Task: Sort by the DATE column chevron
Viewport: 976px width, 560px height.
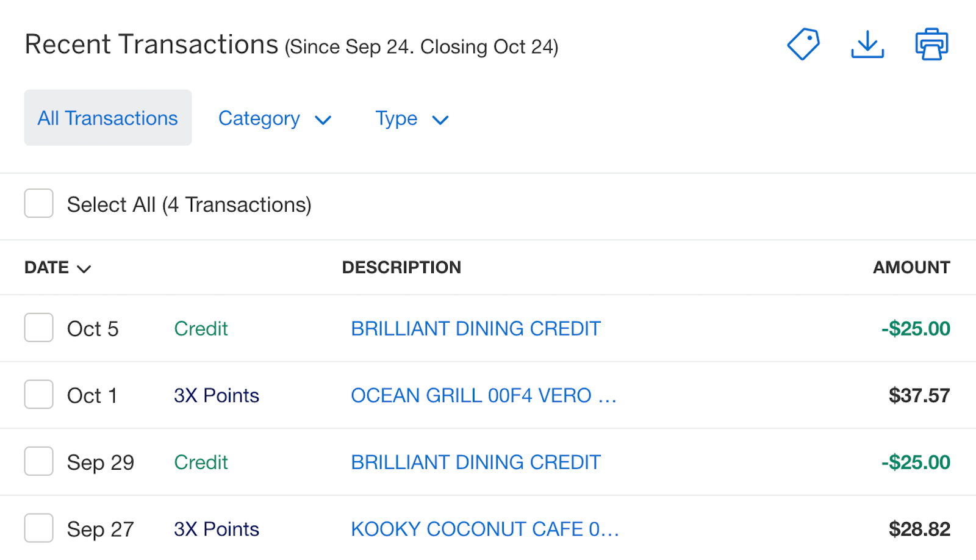Action: [84, 268]
